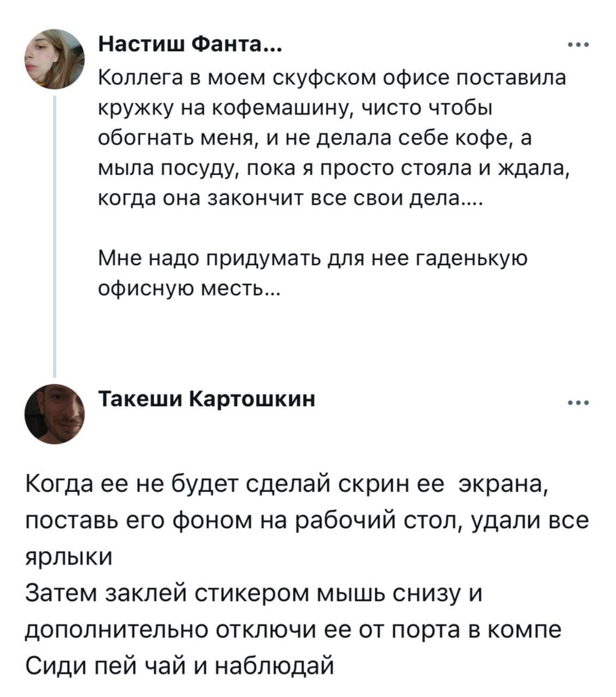
Task: Click the paragraph "Мне надо придумать для нее"
Action: coord(313,258)
